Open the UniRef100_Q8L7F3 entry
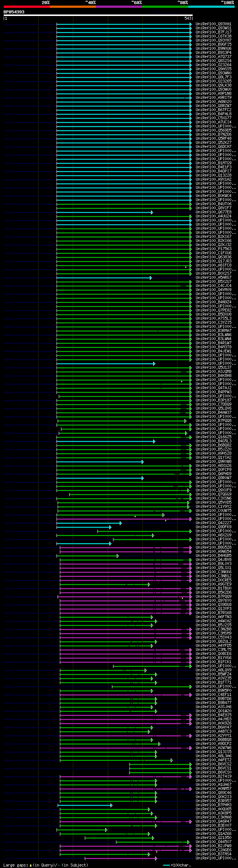 point(213,77)
